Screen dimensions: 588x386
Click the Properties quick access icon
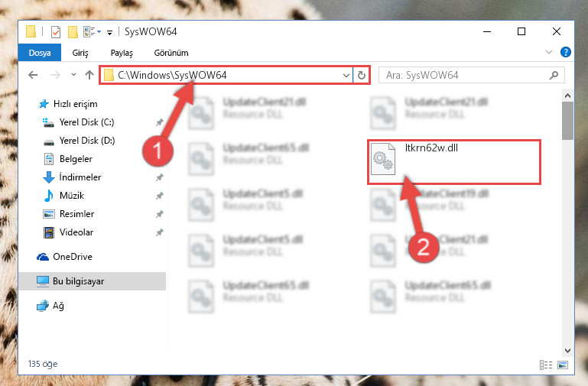click(56, 32)
